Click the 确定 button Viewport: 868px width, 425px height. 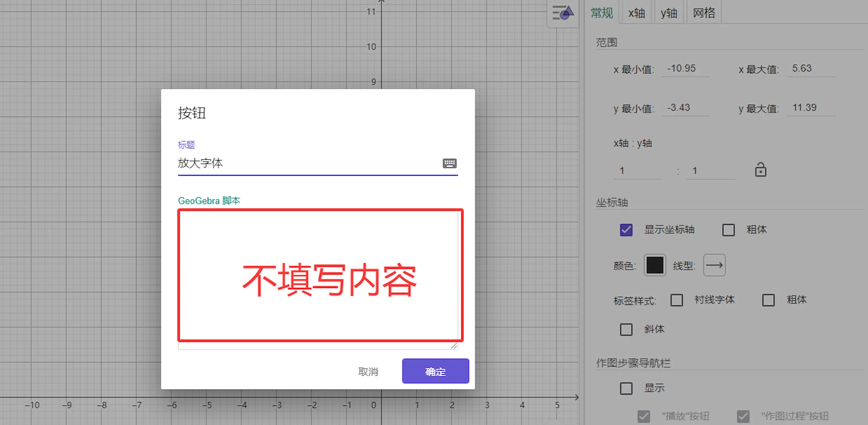pyautogui.click(x=435, y=371)
